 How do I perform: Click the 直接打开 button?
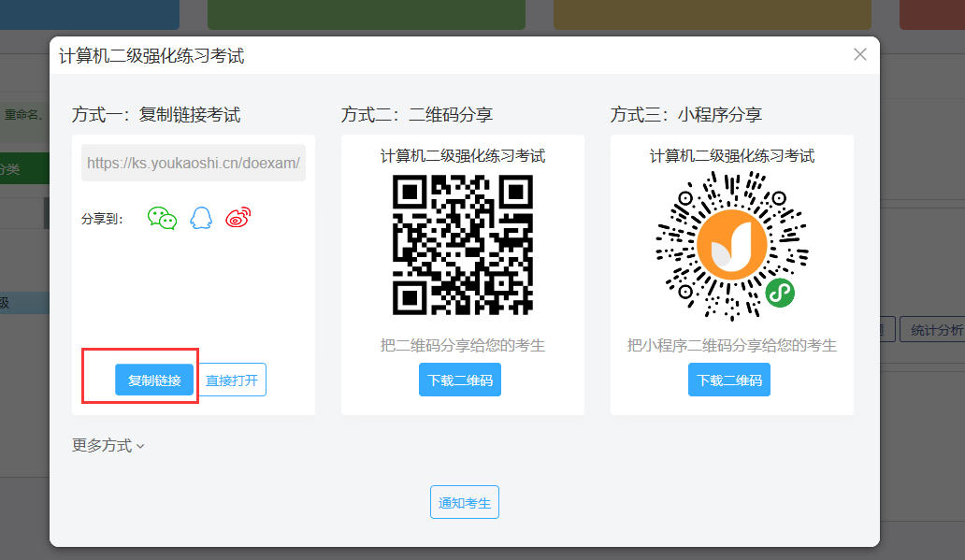point(232,380)
